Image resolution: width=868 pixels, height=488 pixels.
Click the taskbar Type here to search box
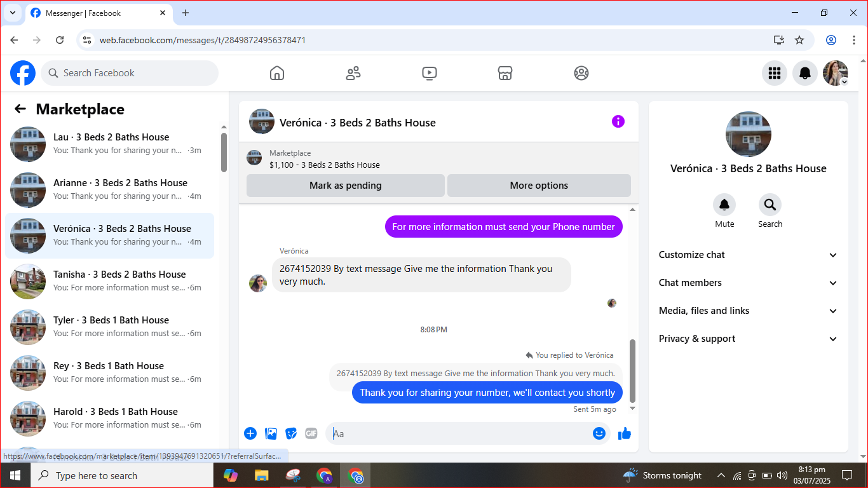coord(122,475)
